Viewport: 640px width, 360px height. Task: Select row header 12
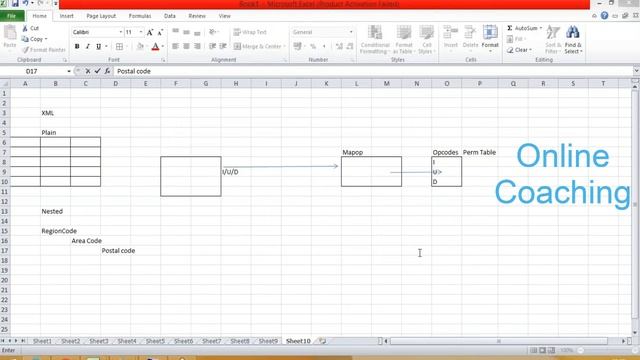click(x=5, y=201)
